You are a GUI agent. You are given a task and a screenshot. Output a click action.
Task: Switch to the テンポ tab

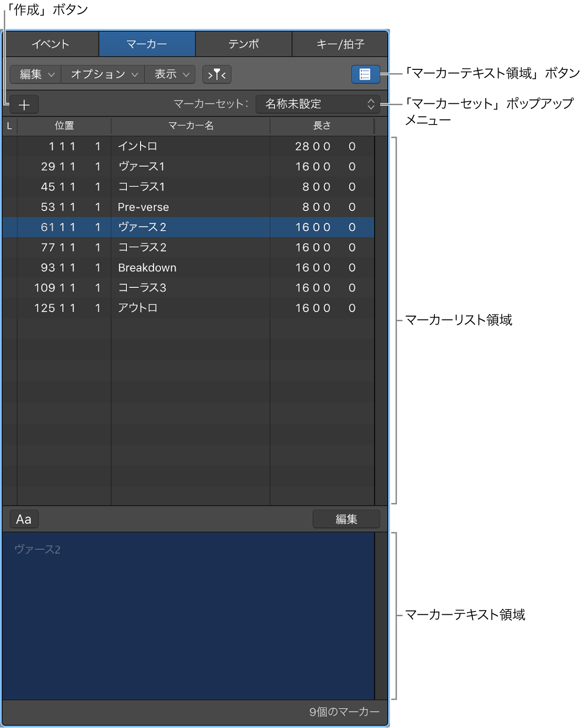coord(244,44)
